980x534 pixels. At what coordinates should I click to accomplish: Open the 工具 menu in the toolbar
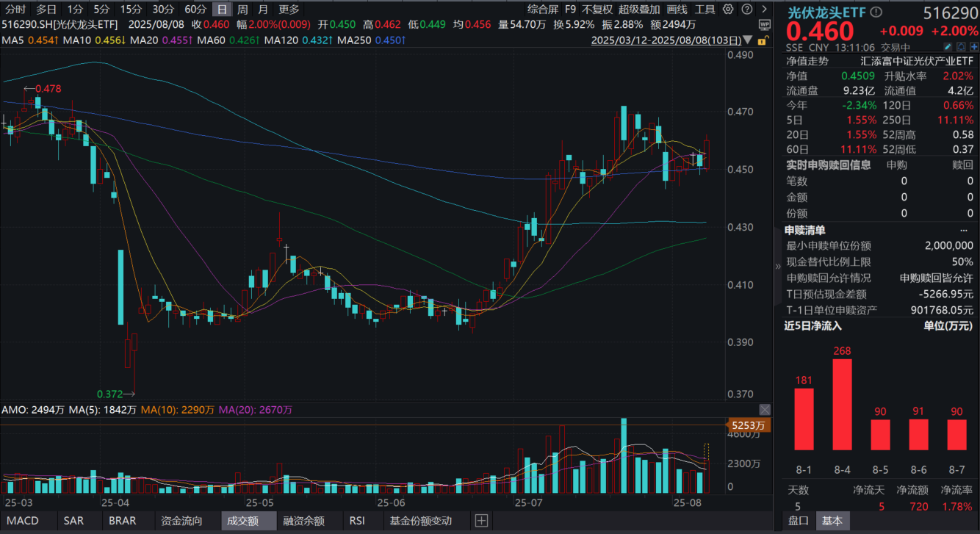[x=707, y=10]
